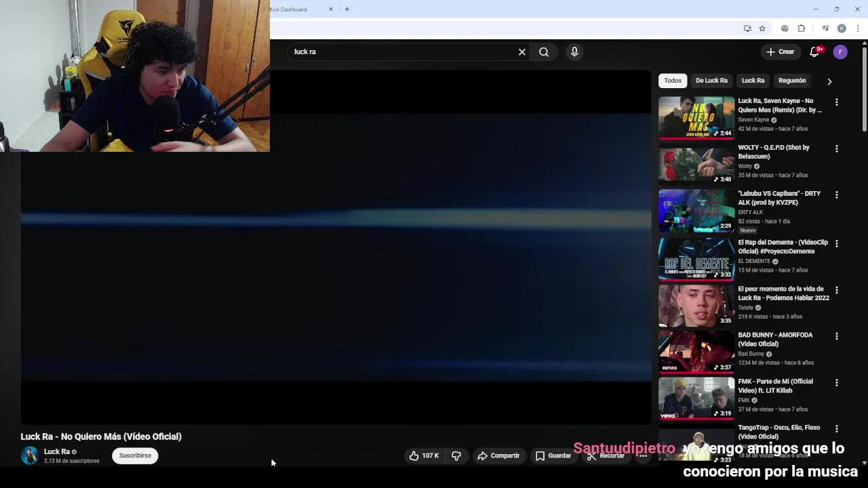The image size is (868, 488).
Task: Open a new browser tab
Action: tap(347, 9)
